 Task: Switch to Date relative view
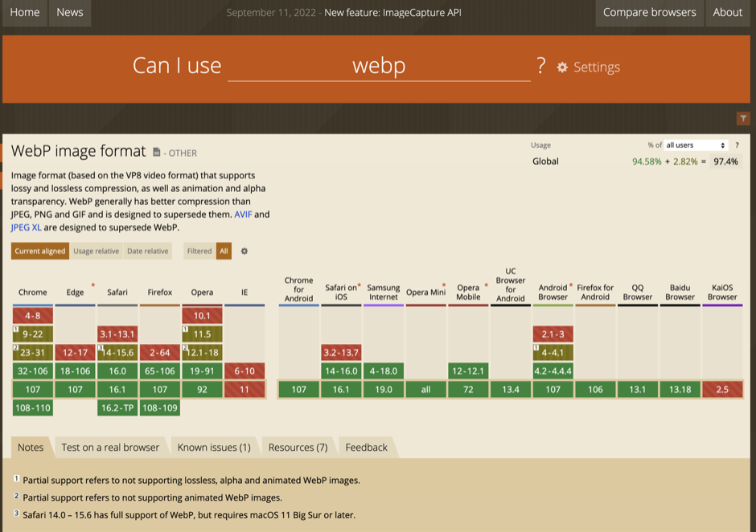point(148,251)
